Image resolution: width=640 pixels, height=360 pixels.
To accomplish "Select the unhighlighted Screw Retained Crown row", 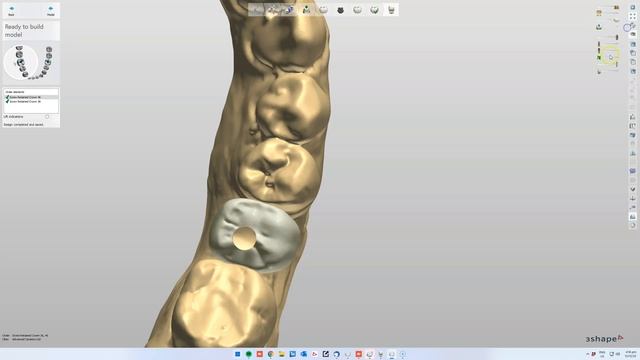I will [31, 101].
